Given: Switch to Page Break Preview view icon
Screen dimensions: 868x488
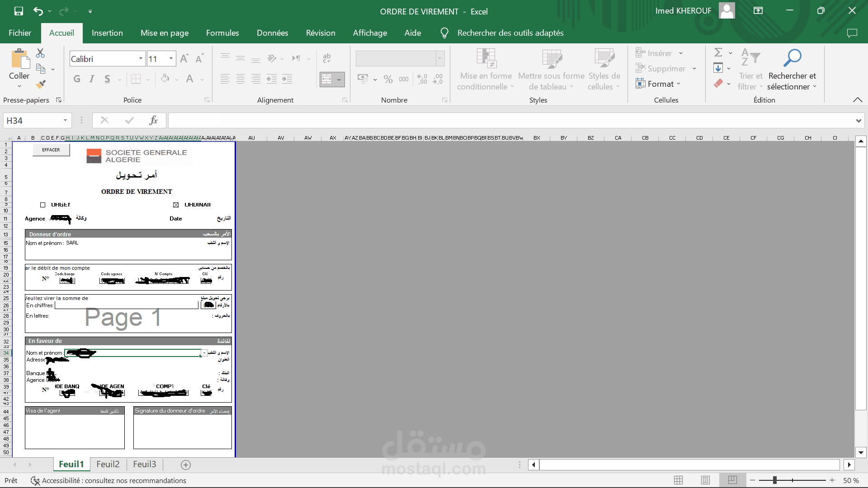Looking at the screenshot, I should click(x=732, y=480).
